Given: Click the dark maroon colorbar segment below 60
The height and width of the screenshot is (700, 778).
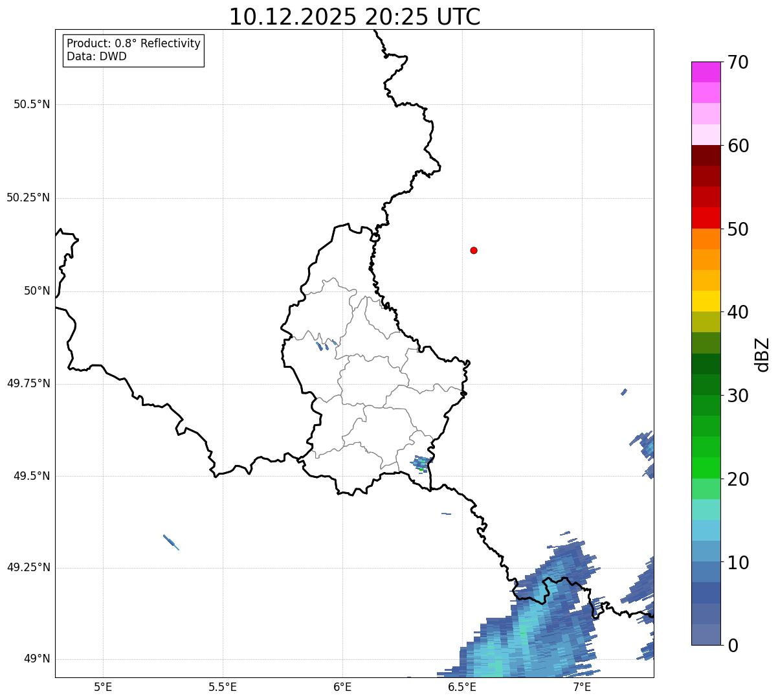Looking at the screenshot, I should (706, 155).
